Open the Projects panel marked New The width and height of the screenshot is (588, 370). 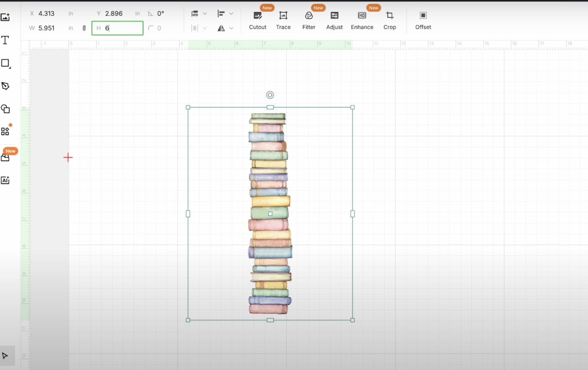[5, 158]
